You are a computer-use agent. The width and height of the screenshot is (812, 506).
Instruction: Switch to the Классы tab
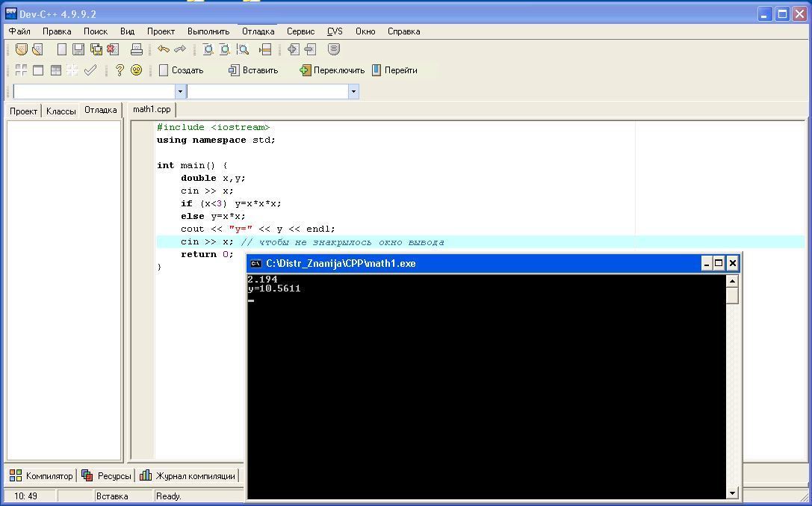[61, 111]
